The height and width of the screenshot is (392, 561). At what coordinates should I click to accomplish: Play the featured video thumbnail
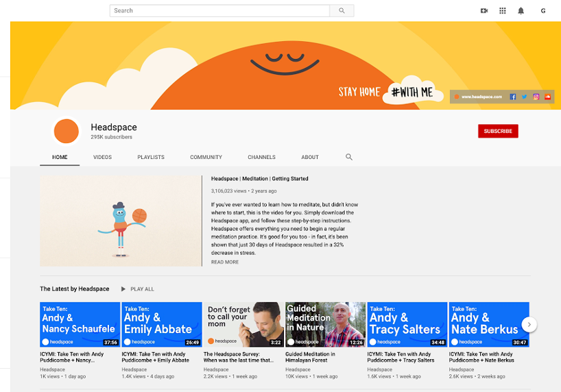click(x=121, y=221)
